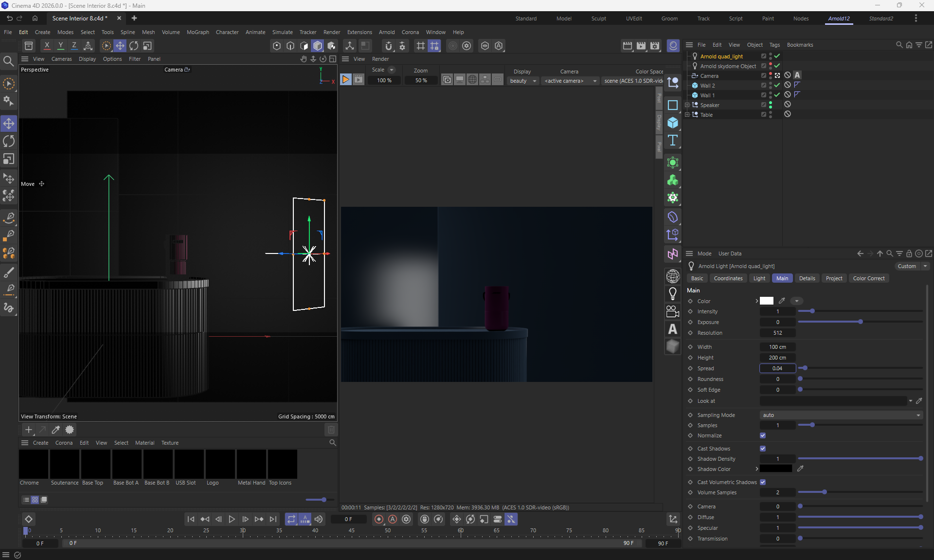Click the Color Correct tab button
Image resolution: width=934 pixels, height=560 pixels.
pos(868,278)
